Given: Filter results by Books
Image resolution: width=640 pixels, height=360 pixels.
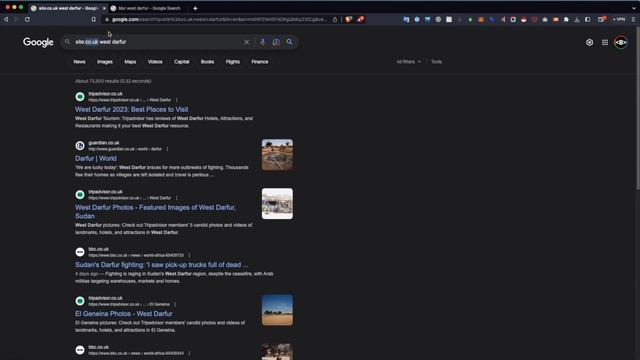Looking at the screenshot, I should [207, 62].
